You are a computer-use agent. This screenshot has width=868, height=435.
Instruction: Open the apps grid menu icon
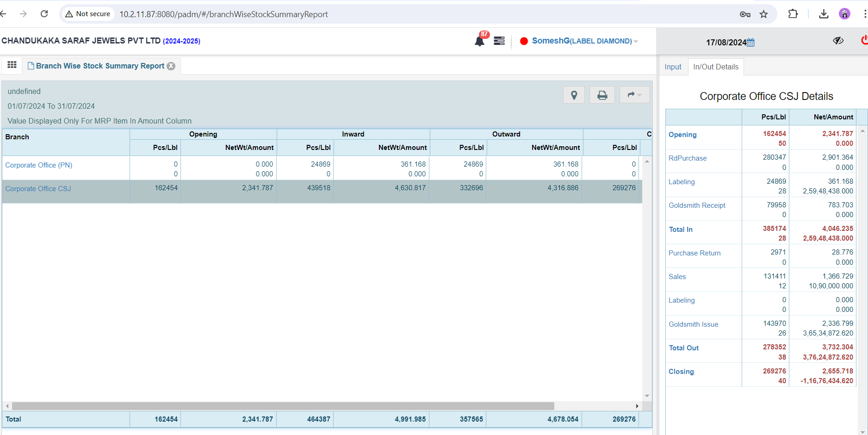pyautogui.click(x=12, y=65)
